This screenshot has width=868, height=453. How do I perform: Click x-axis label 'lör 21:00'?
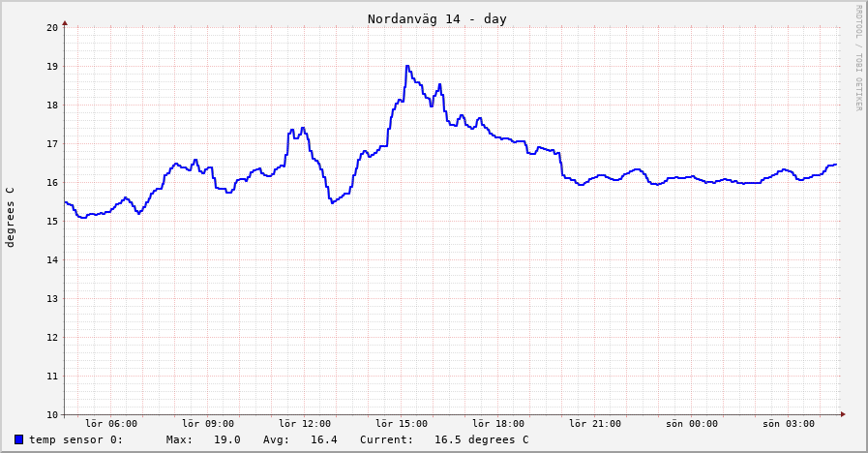coord(595,424)
